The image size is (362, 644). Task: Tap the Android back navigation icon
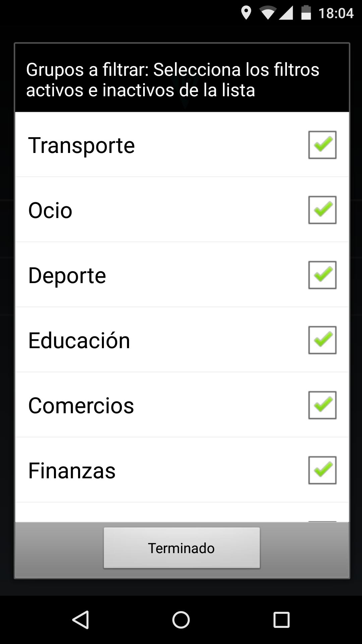point(80,620)
